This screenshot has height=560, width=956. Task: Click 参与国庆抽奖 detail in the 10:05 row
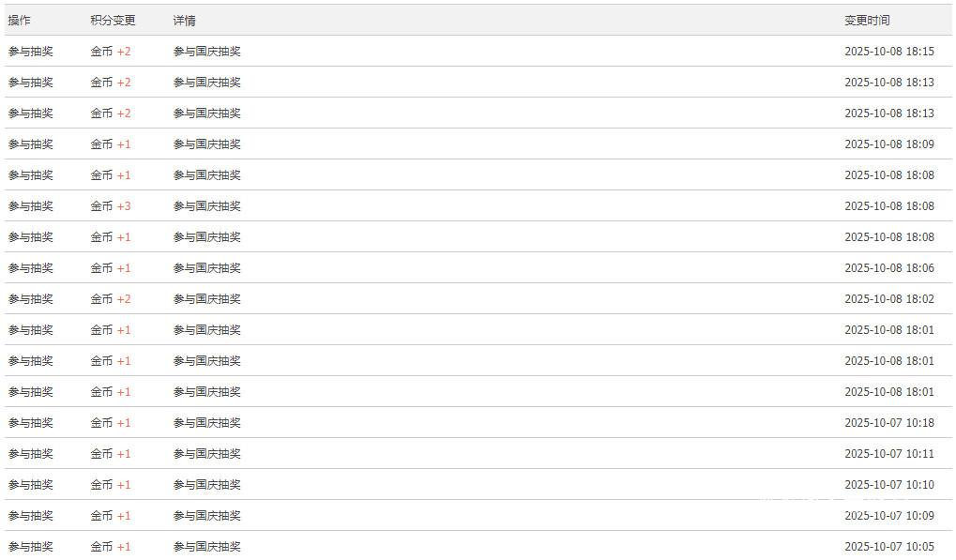click(207, 547)
